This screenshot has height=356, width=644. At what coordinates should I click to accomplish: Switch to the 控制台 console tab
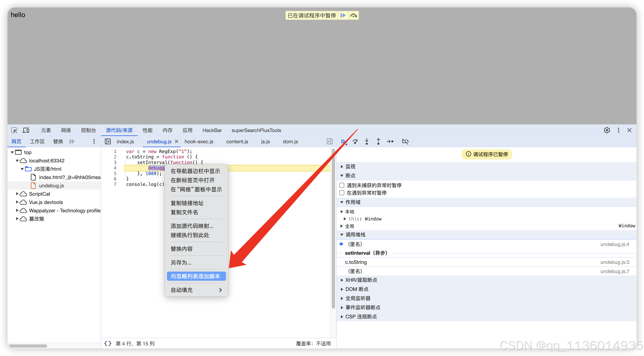(88, 130)
